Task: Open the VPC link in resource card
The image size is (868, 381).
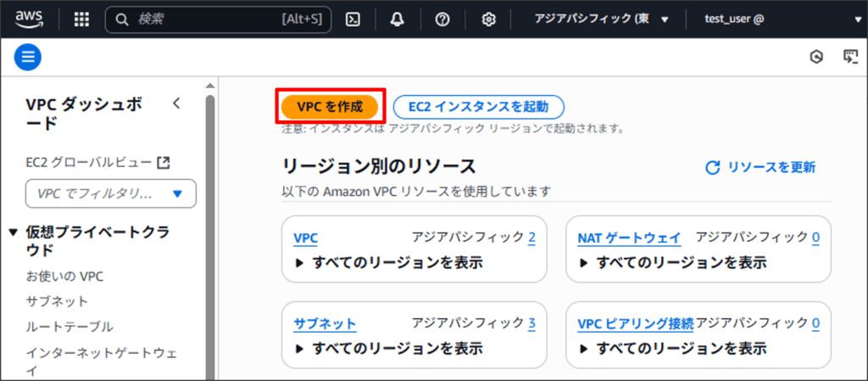Action: (x=305, y=238)
